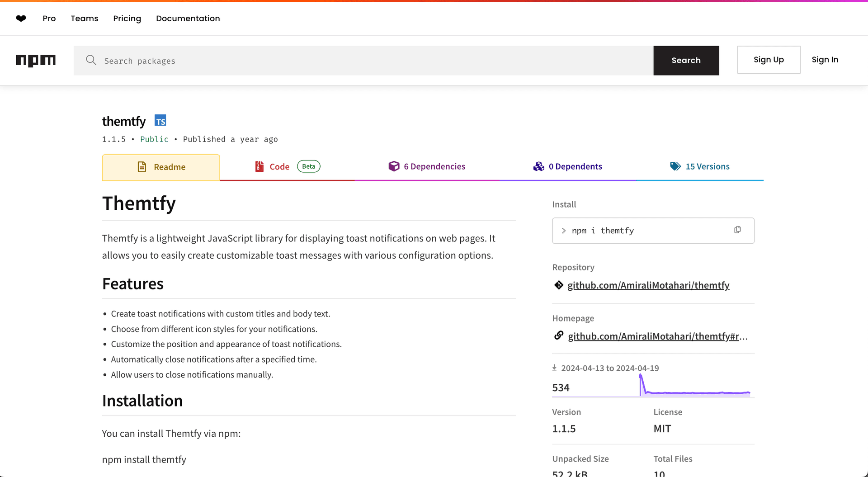Click the npm logo

[x=36, y=60]
